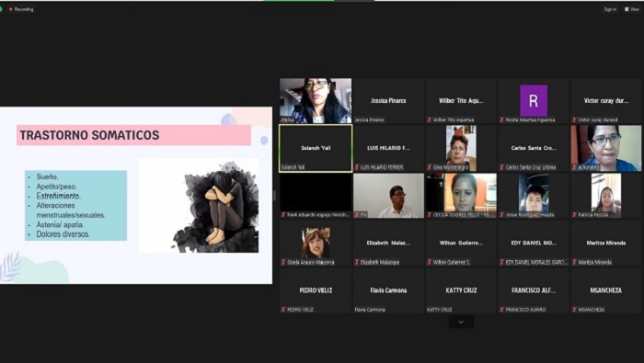Click the Sign in button

tap(610, 9)
